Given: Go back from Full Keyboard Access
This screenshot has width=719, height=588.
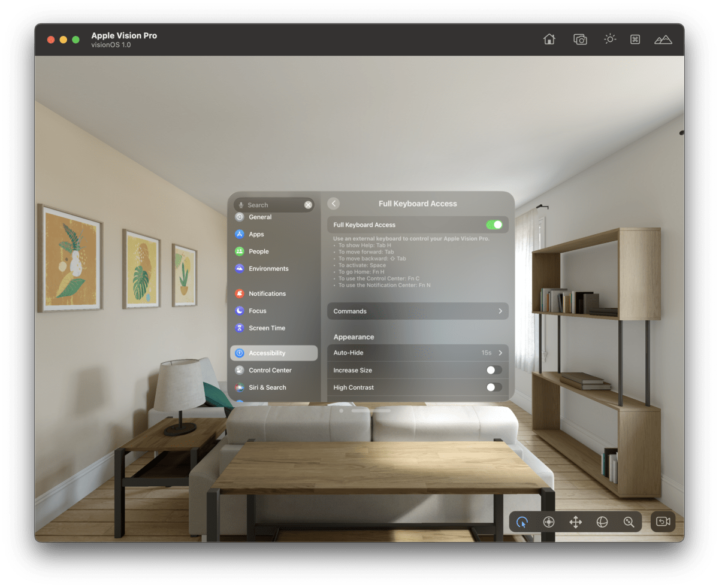Looking at the screenshot, I should (334, 204).
